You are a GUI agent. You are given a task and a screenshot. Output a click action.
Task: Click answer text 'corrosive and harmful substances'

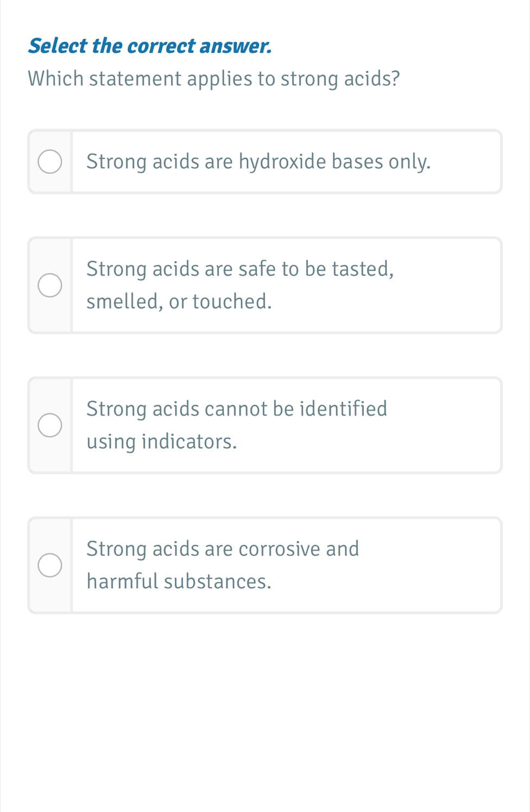pyautogui.click(x=223, y=565)
